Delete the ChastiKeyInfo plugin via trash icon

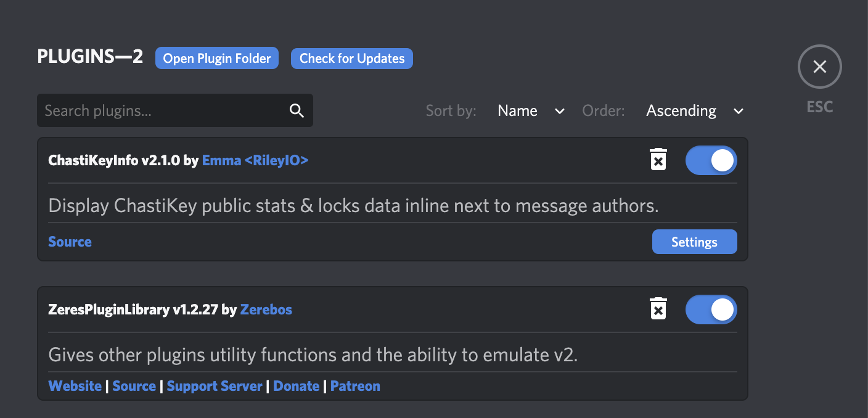(x=658, y=160)
